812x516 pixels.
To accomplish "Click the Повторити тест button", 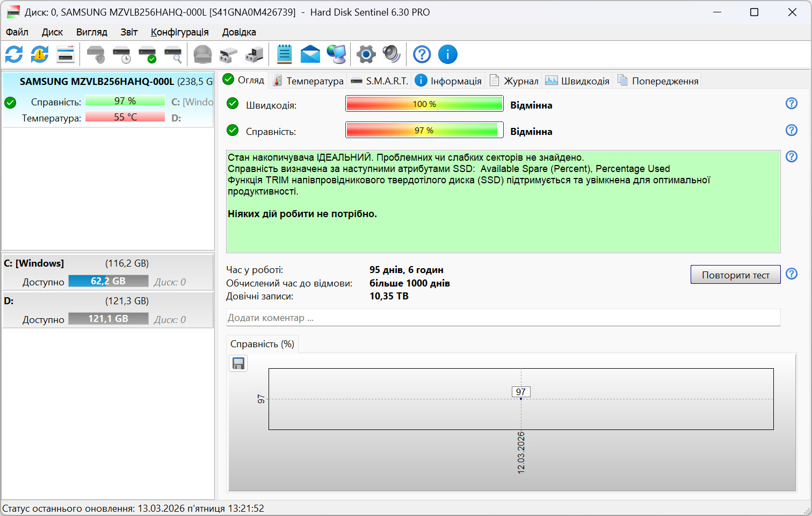I will tap(736, 275).
